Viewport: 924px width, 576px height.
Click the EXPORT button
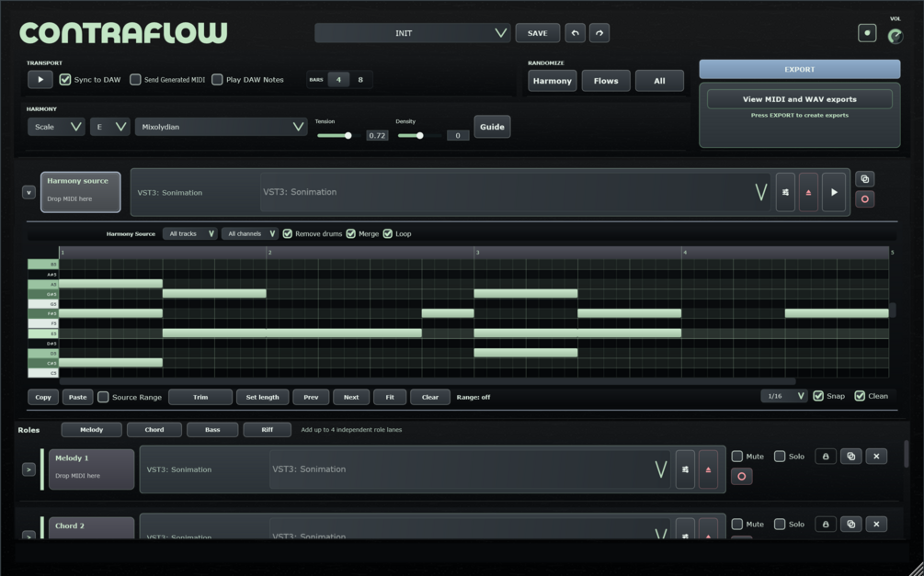pos(800,69)
